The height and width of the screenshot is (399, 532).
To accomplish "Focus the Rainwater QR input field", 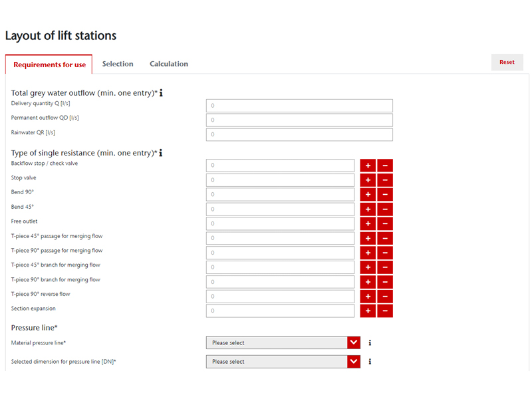I will 299,134.
